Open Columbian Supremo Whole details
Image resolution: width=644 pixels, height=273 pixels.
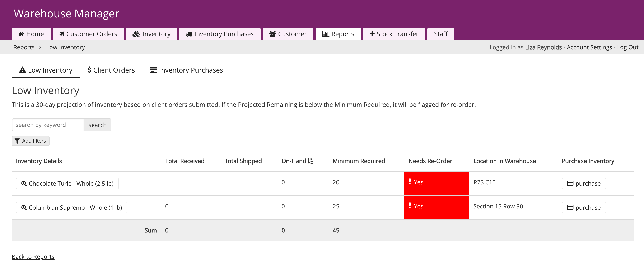(71, 208)
